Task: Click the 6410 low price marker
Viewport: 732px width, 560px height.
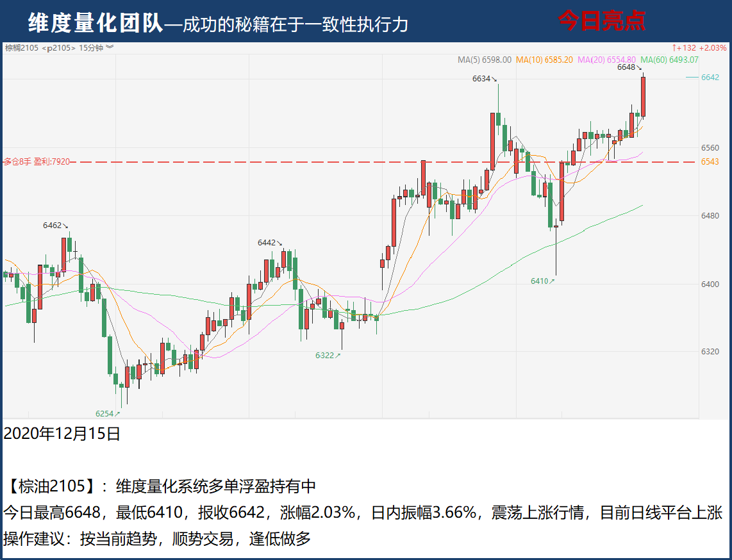Action: [540, 281]
